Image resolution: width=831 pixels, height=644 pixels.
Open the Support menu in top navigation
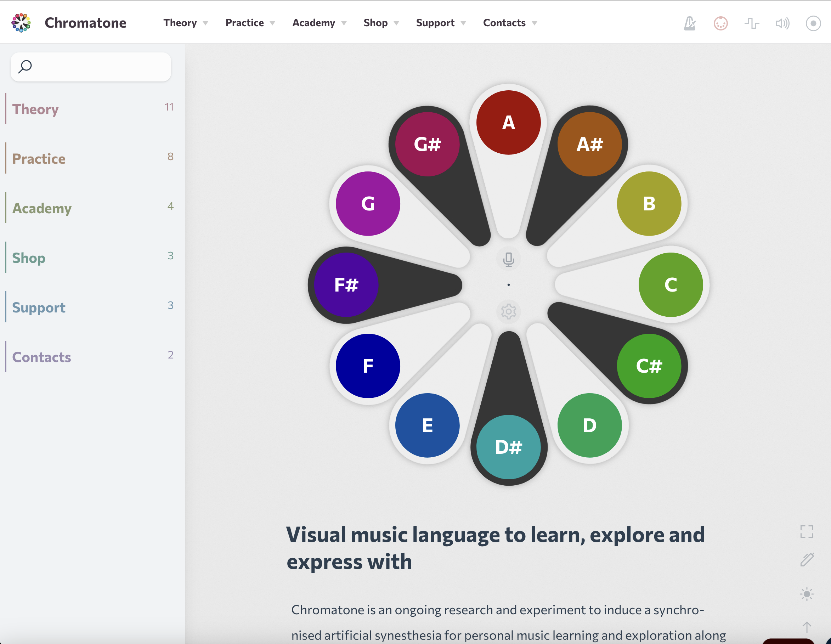point(435,23)
